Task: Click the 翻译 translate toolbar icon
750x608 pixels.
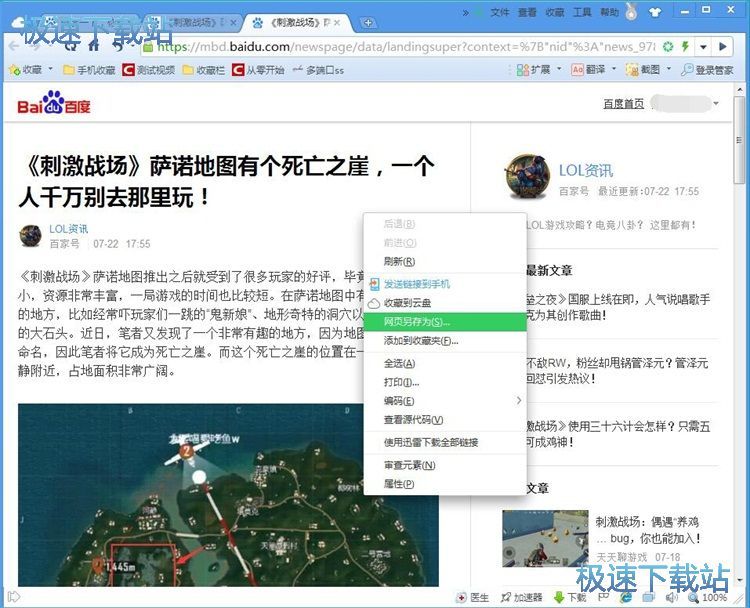Action: coord(588,70)
